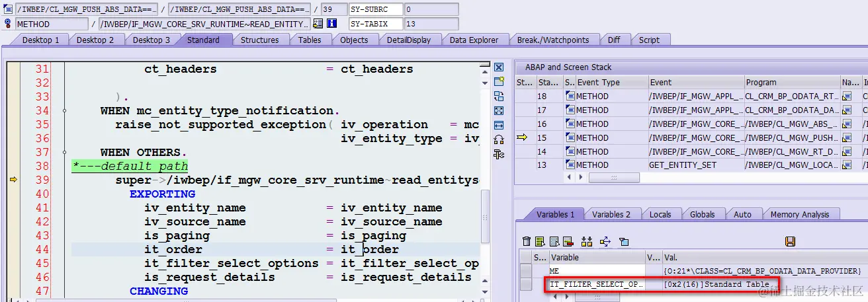Viewport: 868px width, 302px height.
Task: Open the Locals tab
Action: tap(660, 214)
